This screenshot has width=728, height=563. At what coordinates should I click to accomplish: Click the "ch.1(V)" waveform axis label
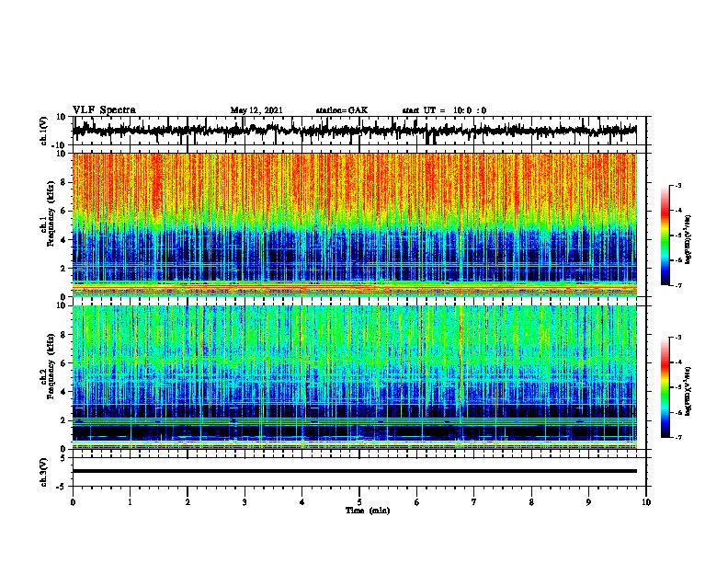pos(44,131)
